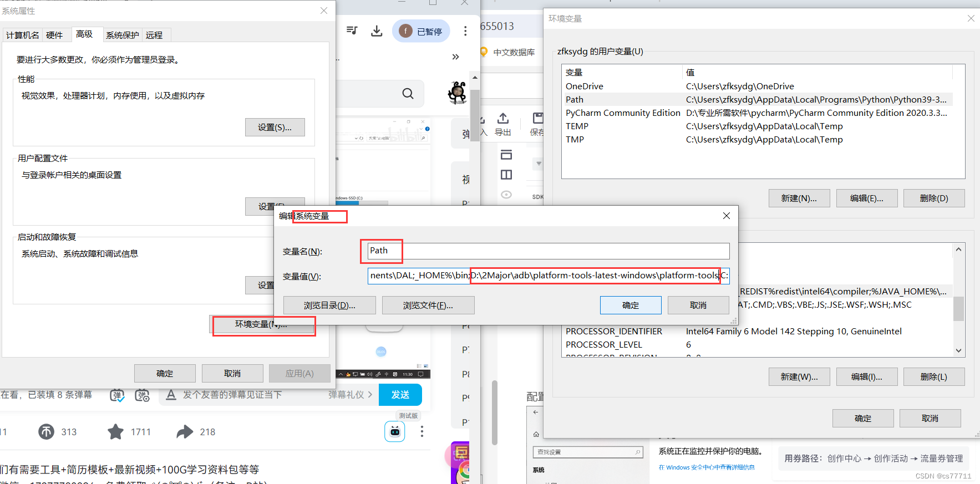Click the 值 column header
980x484 pixels.
click(817, 73)
